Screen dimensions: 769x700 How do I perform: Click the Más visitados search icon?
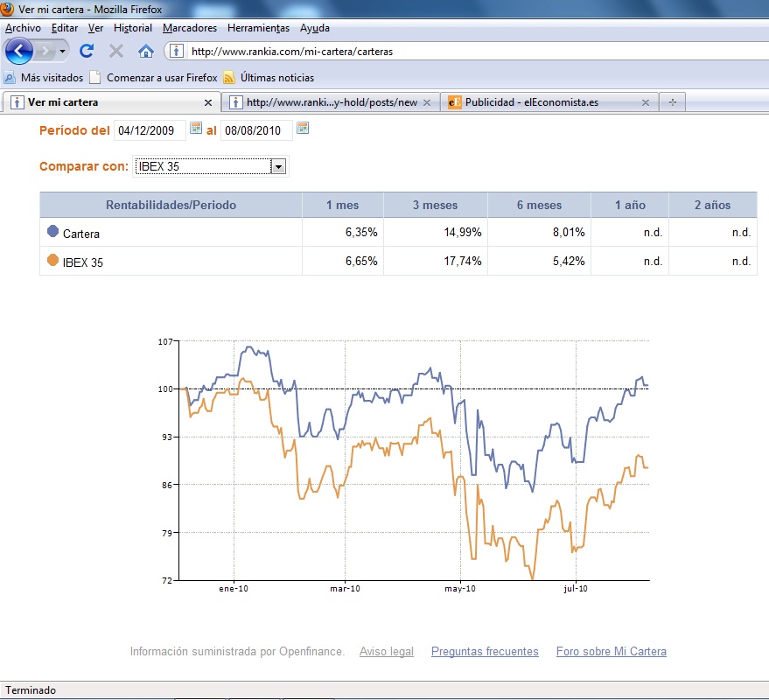(x=10, y=78)
